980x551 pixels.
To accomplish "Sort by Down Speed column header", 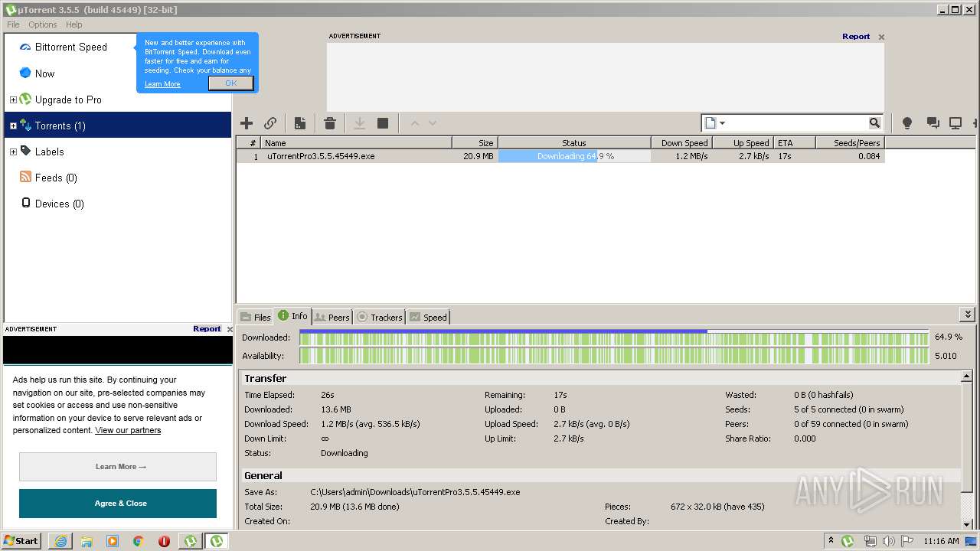I will 681,143.
